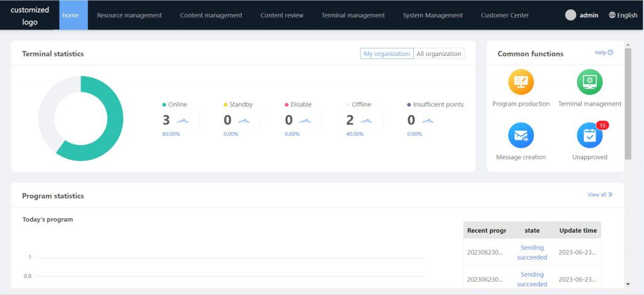Open the Help link
Image resolution: width=644 pixels, height=295 pixels.
tap(604, 53)
